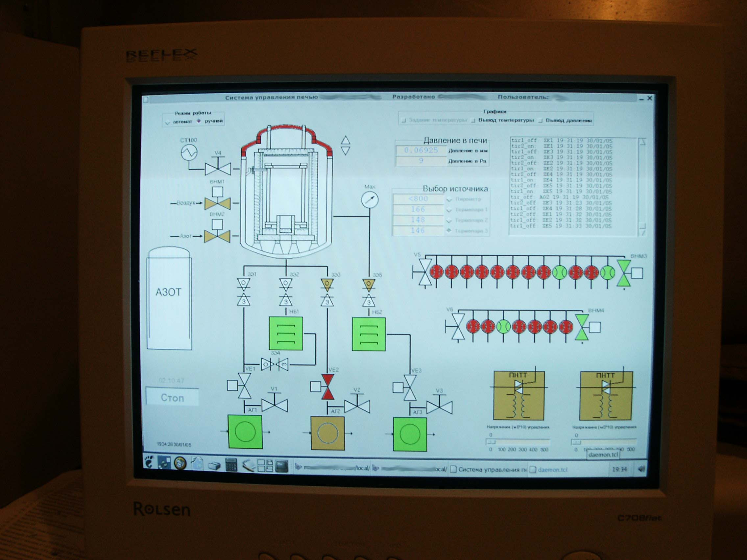Click the down arrow beside furnace
Screen dimensions: 747x560
tap(345, 151)
